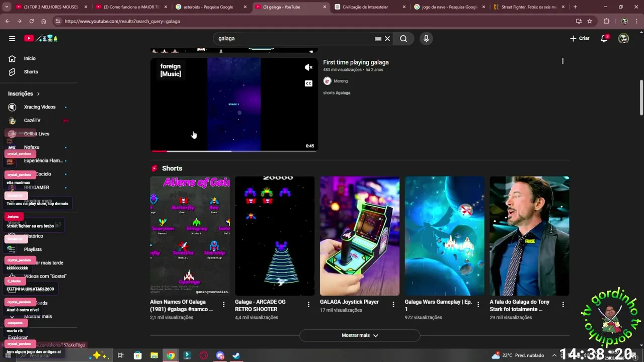Open Tony Stark Galaga short thumbnail
The width and height of the screenshot is (644, 362).
click(529, 236)
